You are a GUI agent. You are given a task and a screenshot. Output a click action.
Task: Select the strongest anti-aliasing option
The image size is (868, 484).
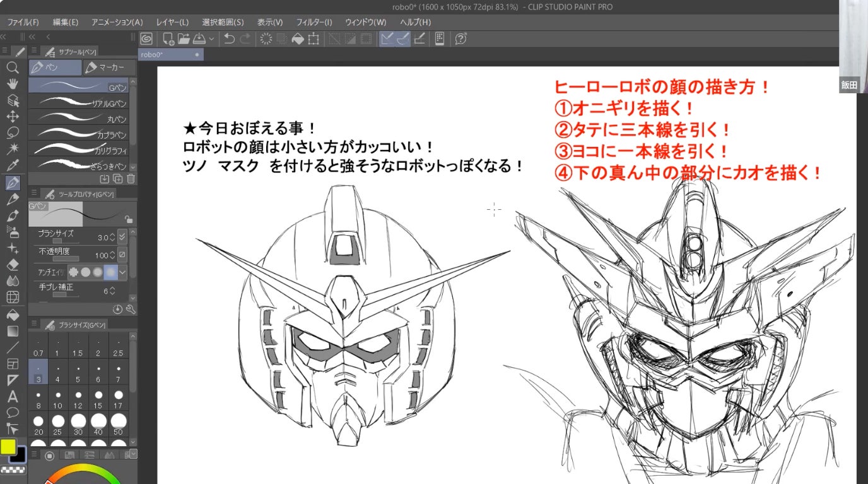[110, 272]
